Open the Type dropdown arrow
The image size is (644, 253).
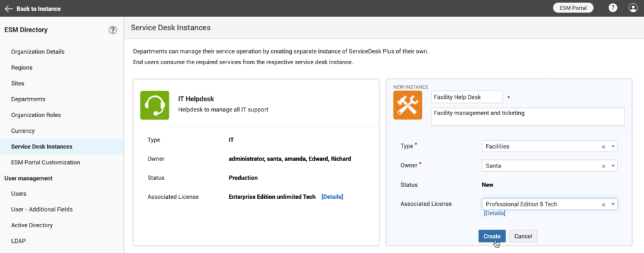613,147
